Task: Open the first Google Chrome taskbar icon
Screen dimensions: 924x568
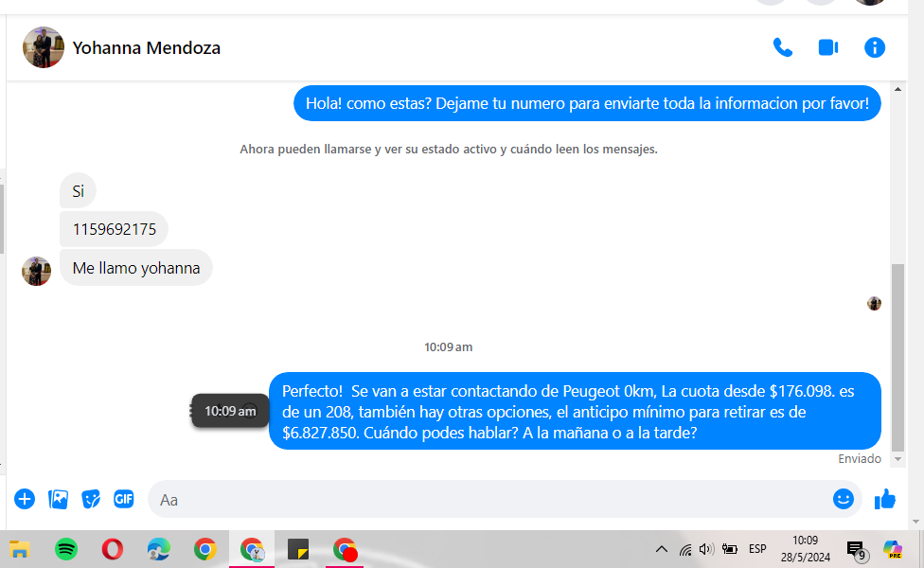Action: [205, 550]
